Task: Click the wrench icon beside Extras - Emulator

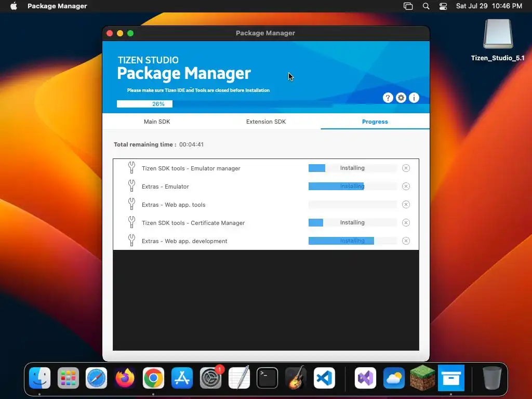Action: click(131, 186)
